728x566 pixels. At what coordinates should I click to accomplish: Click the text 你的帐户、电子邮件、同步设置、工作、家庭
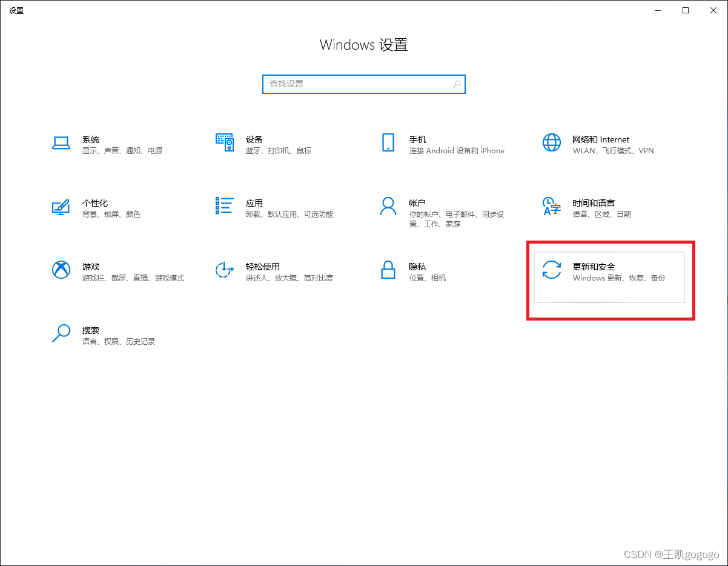tap(457, 219)
